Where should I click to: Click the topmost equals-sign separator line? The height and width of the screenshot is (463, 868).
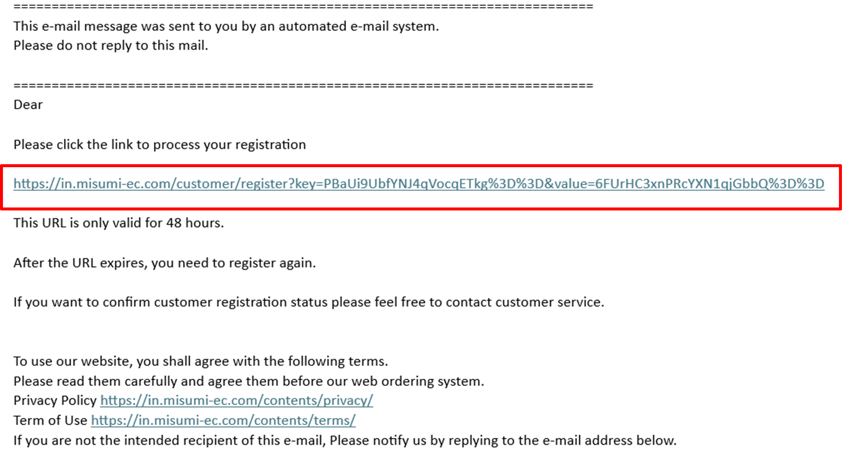[x=303, y=6]
